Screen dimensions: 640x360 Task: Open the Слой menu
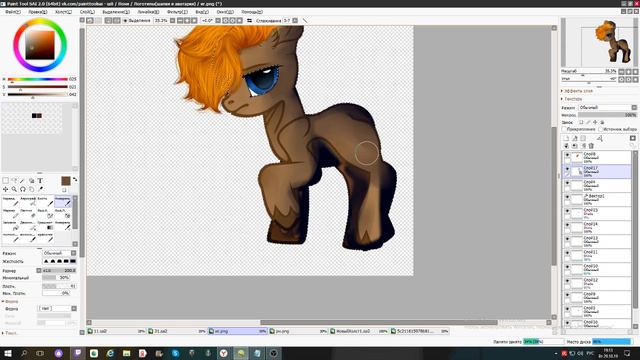[87, 12]
